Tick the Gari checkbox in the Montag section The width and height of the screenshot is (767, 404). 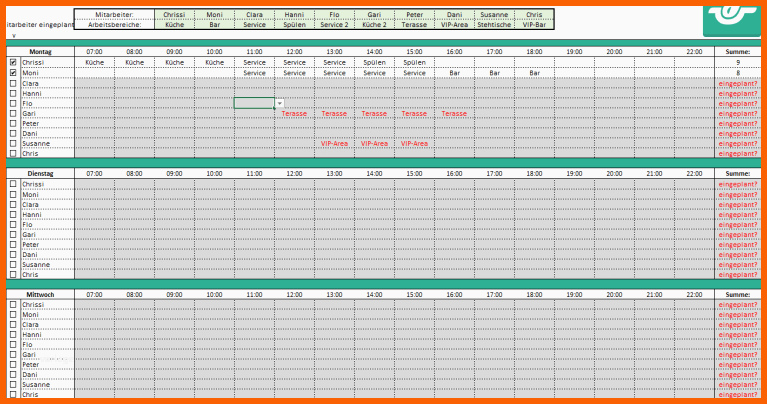coord(13,113)
